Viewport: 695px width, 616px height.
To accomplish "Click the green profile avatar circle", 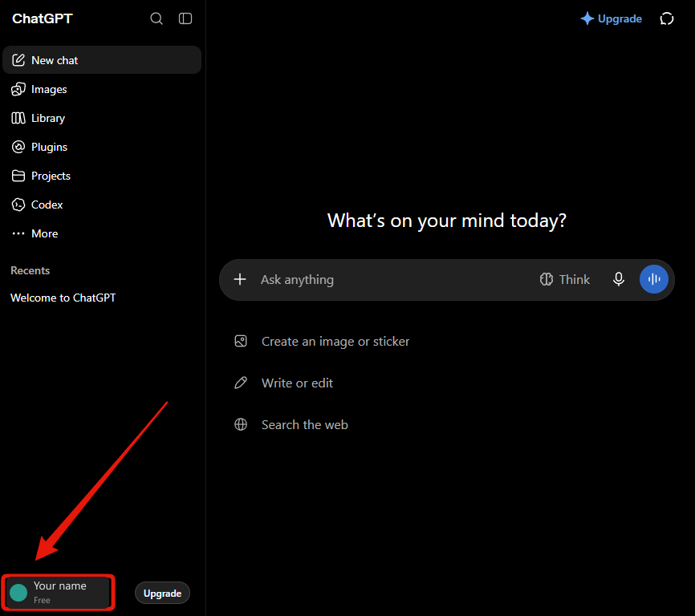I will click(18, 593).
